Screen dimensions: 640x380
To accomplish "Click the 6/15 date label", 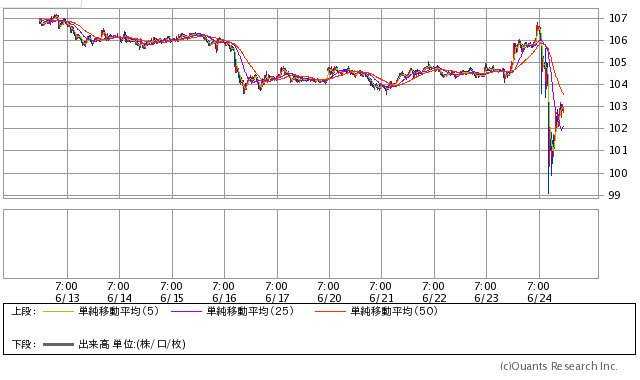I will pyautogui.click(x=172, y=298).
